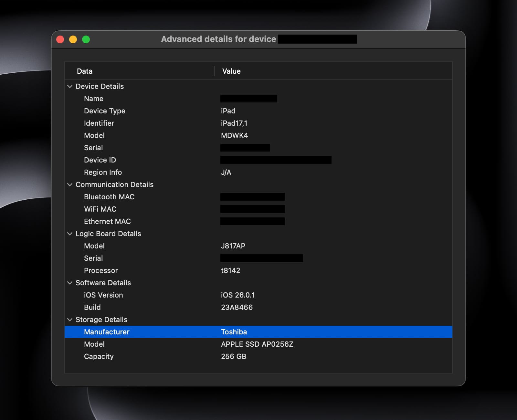
Task: Collapse the Logic Board Details chevron
Action: (70, 234)
